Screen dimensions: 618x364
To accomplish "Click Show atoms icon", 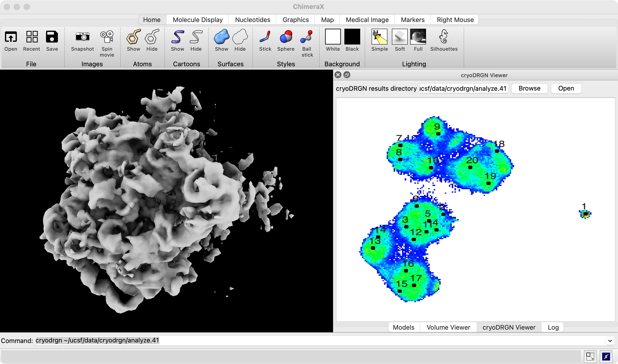I will pos(133,37).
